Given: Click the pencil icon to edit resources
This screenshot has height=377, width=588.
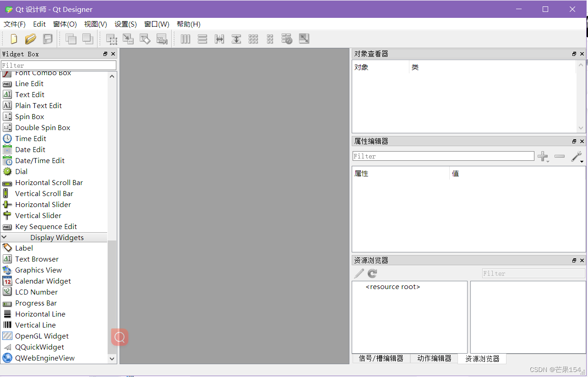Looking at the screenshot, I should click(x=359, y=273).
